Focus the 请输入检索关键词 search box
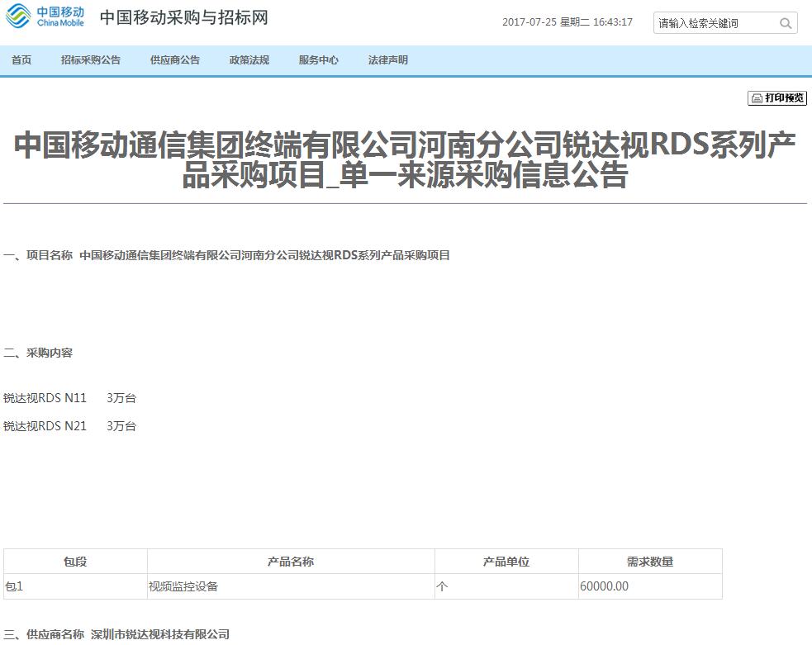 coord(715,23)
